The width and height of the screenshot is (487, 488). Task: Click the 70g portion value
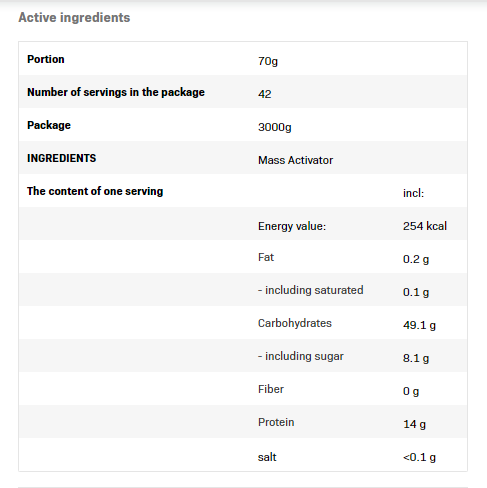(268, 61)
